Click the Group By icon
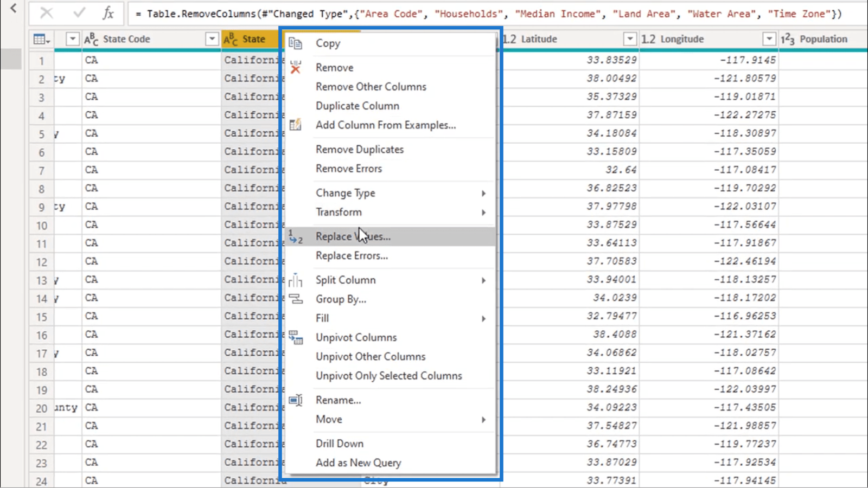The height and width of the screenshot is (488, 868). [x=296, y=299]
